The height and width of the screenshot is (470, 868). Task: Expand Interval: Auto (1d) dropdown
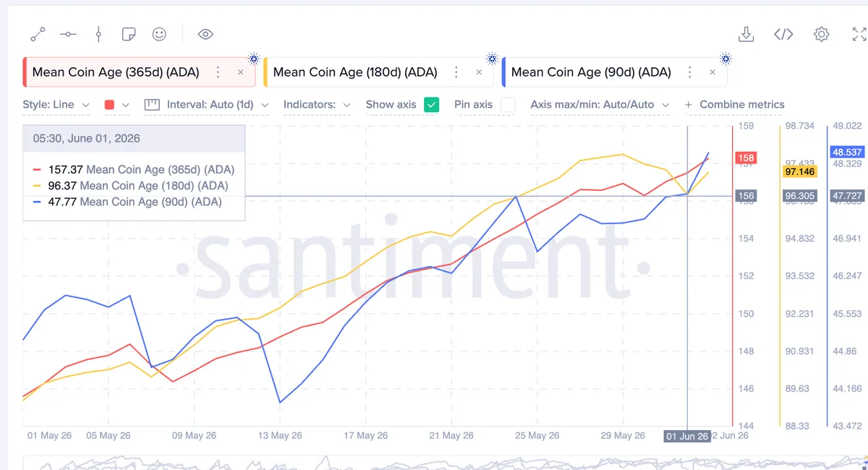point(206,105)
